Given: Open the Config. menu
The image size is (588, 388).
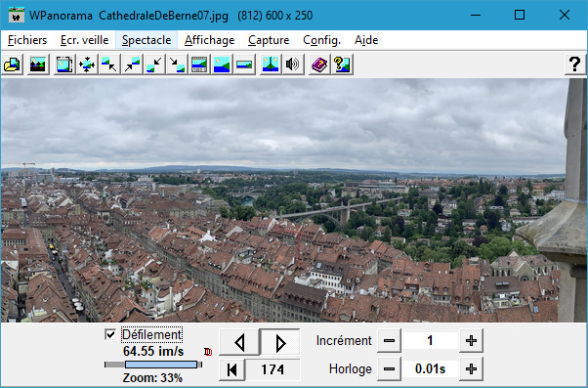Looking at the screenshot, I should tap(321, 40).
